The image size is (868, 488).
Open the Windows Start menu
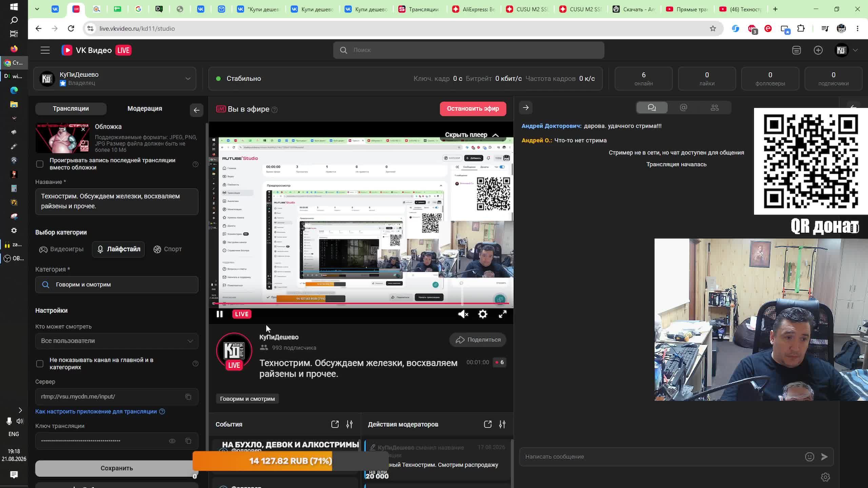coord(14,7)
